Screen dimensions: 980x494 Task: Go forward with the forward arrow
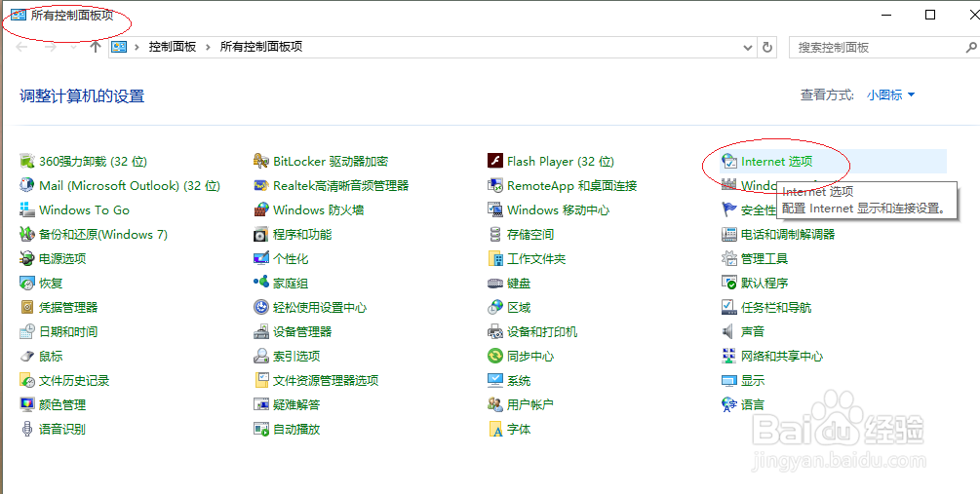click(x=52, y=48)
